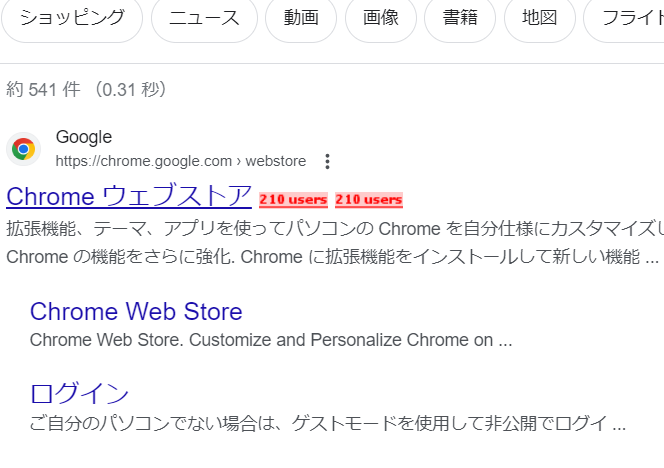Viewport: 664px width, 468px height.
Task: Switch to the ショッピング filter tab
Action: pyautogui.click(x=73, y=18)
